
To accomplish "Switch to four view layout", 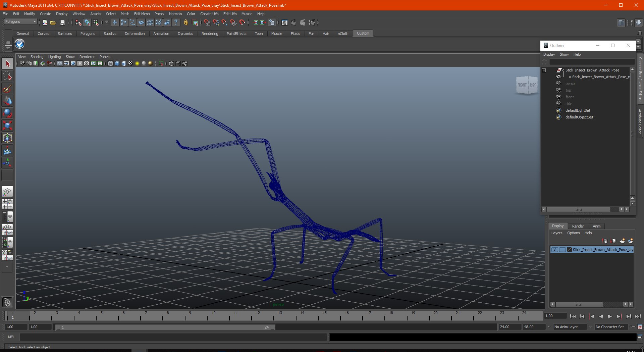I will coord(7,204).
